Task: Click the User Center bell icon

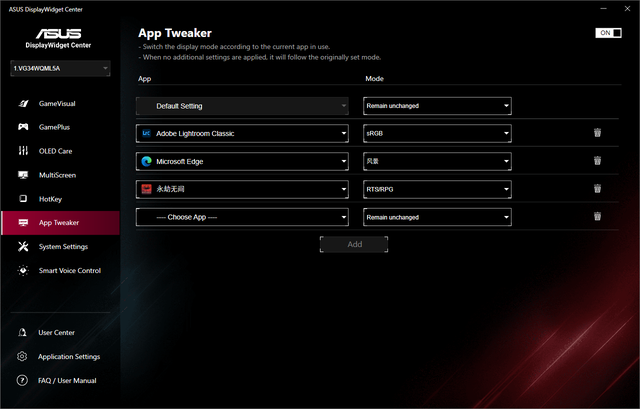Action: point(22,333)
